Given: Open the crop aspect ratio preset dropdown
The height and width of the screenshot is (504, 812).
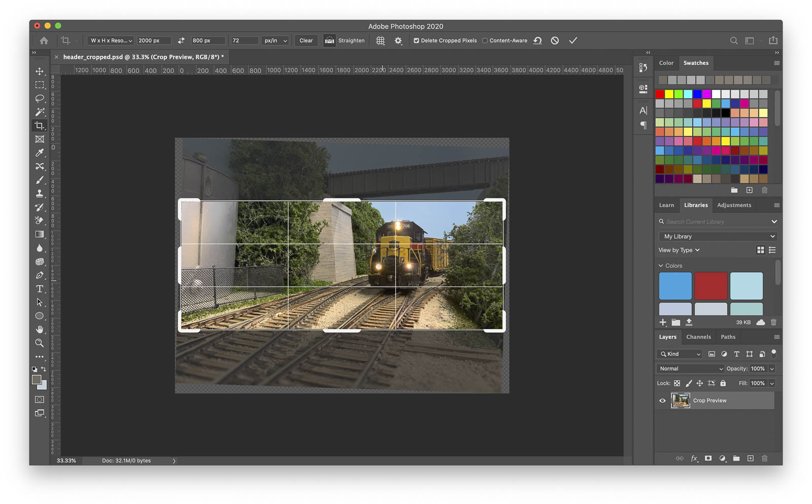Looking at the screenshot, I should [110, 41].
